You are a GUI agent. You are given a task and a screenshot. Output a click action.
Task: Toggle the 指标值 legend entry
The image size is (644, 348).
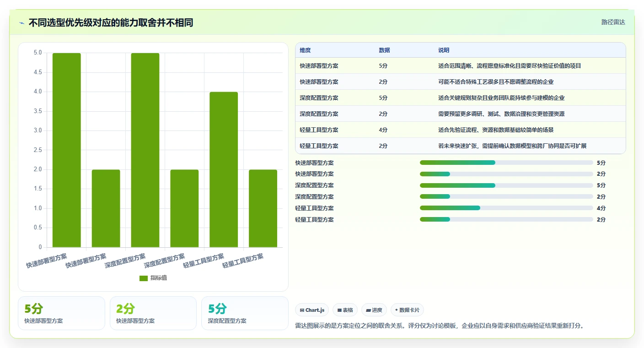click(x=153, y=278)
